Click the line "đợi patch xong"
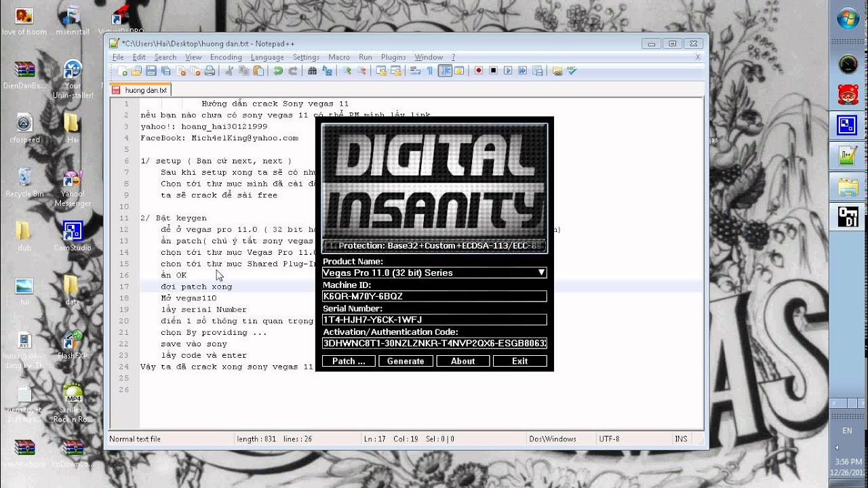 point(196,287)
